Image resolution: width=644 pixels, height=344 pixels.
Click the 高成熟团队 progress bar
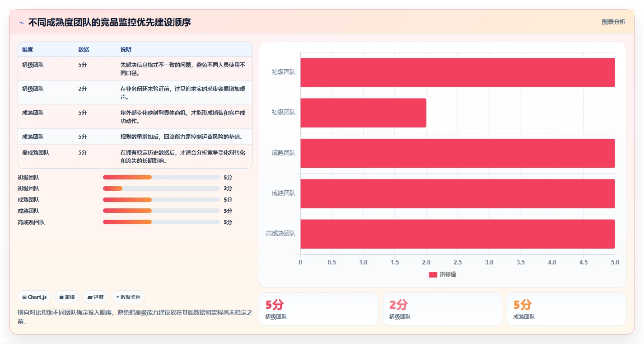(x=161, y=222)
